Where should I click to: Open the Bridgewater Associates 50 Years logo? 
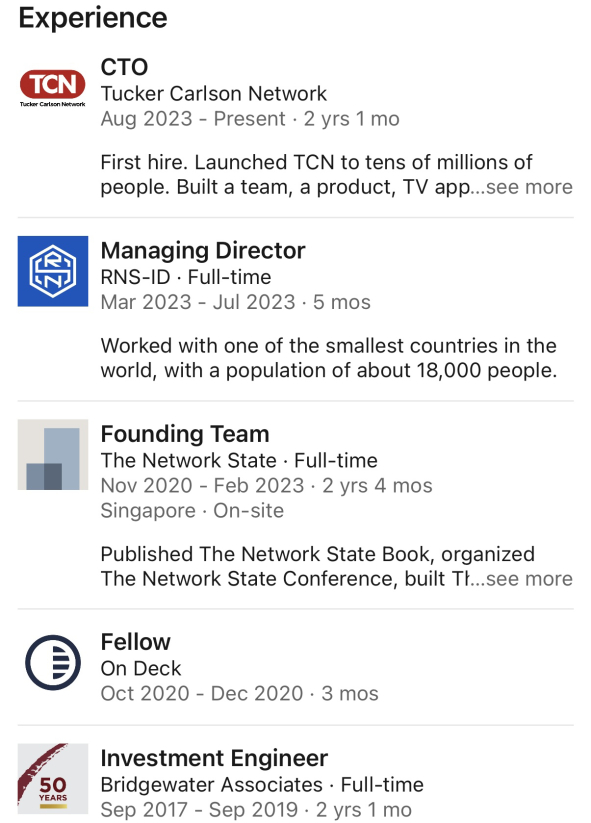pos(53,778)
